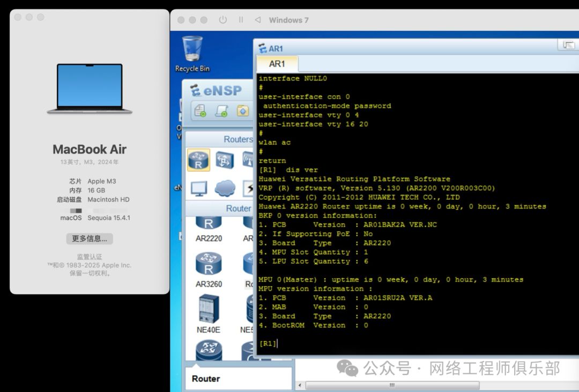This screenshot has height=392, width=579.
Task: Click the 16 GB memory value
Action: point(96,190)
